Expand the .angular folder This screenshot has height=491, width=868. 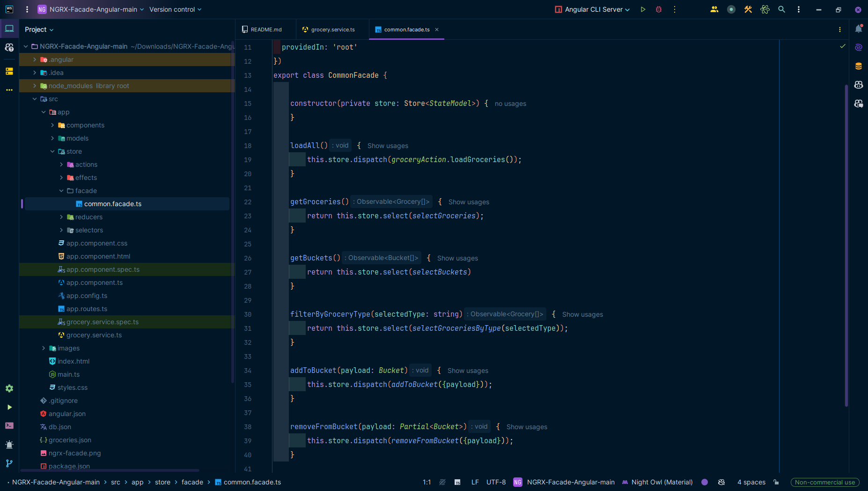pos(35,60)
